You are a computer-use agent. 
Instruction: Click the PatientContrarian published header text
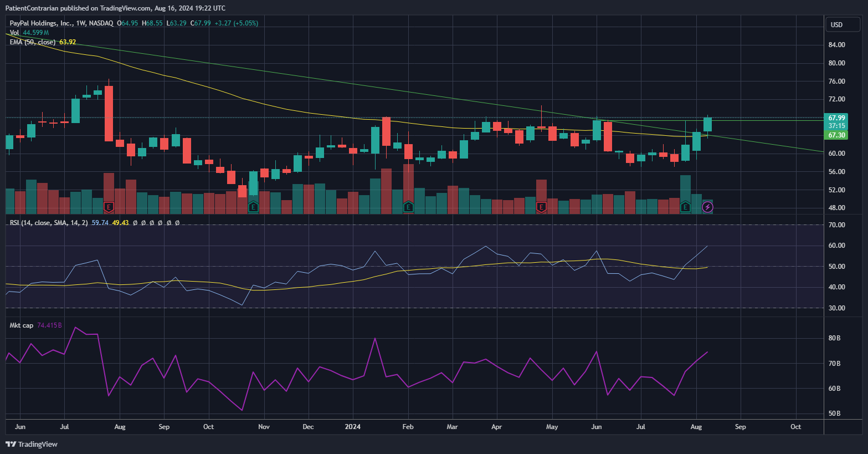point(115,8)
